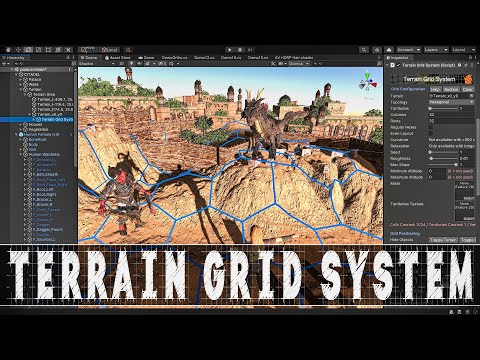Open the custom editor tools
480x360 pixels.
[x=68, y=50]
